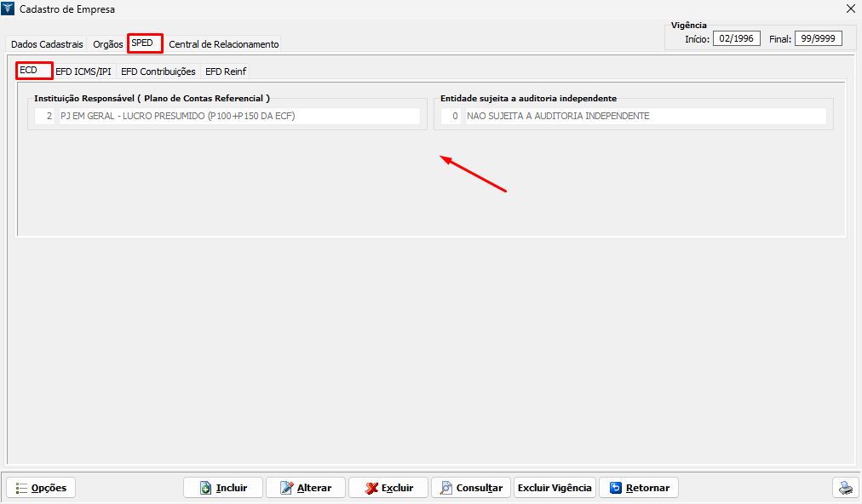Click the Instituição Responsável description field
Viewport: 862px width, 504px height.
238,116
